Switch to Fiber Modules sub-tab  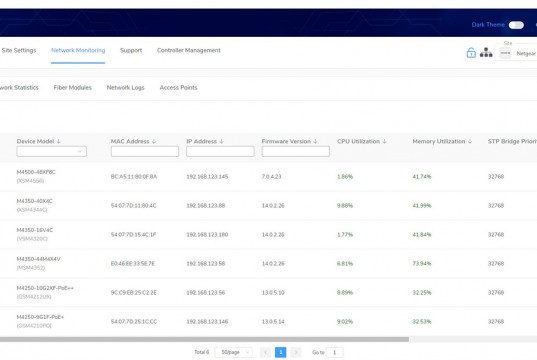tap(73, 88)
